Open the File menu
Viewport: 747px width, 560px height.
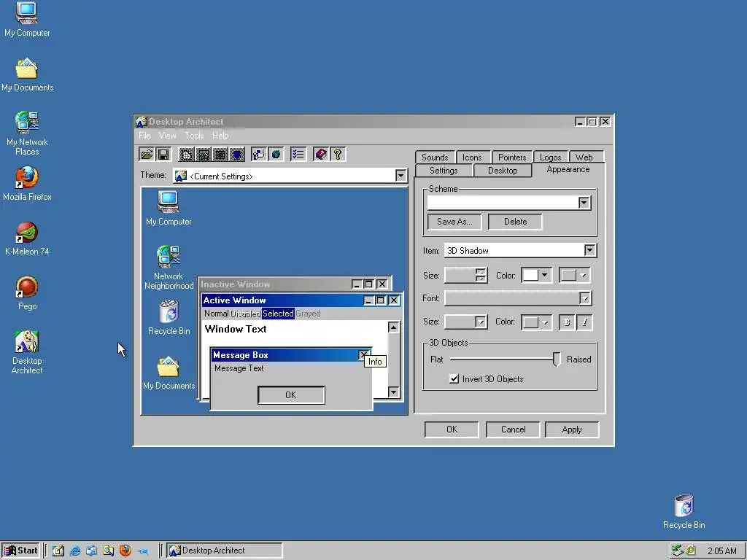point(144,136)
